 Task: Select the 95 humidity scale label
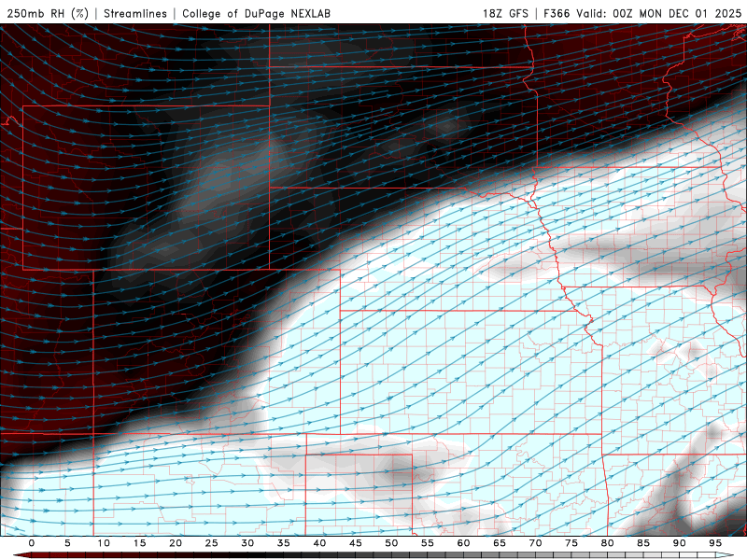coord(715,543)
